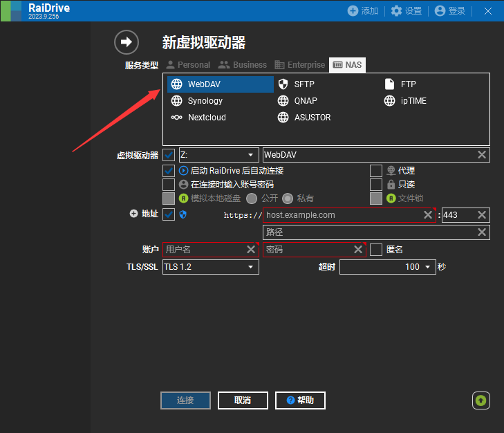Image resolution: width=504 pixels, height=433 pixels.
Task: Switch to the Business service tab
Action: click(x=243, y=65)
